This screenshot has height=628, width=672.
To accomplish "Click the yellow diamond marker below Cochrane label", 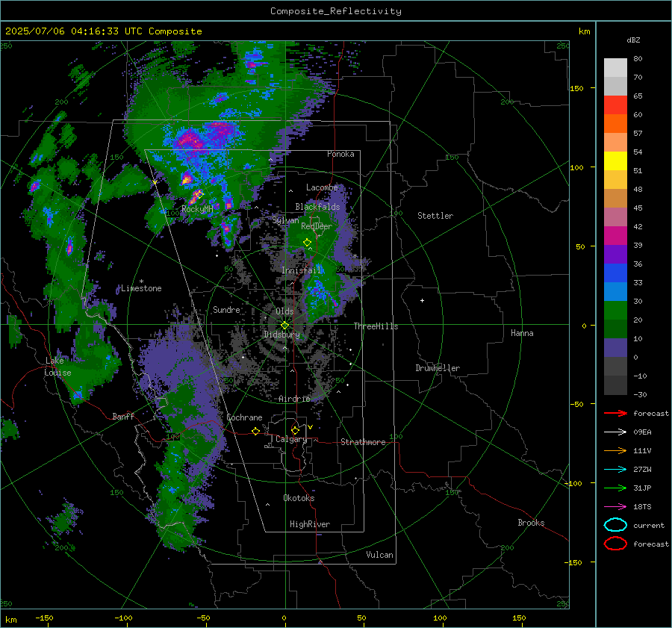I will (255, 432).
